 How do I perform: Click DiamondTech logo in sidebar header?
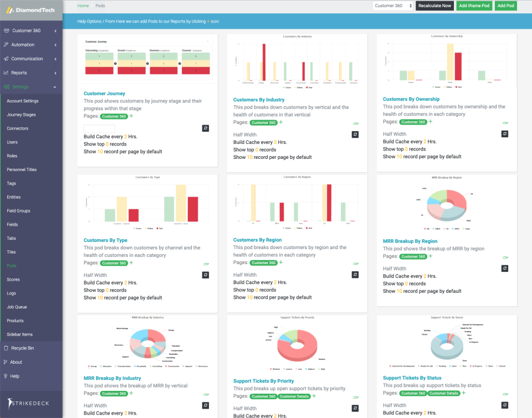point(31,10)
